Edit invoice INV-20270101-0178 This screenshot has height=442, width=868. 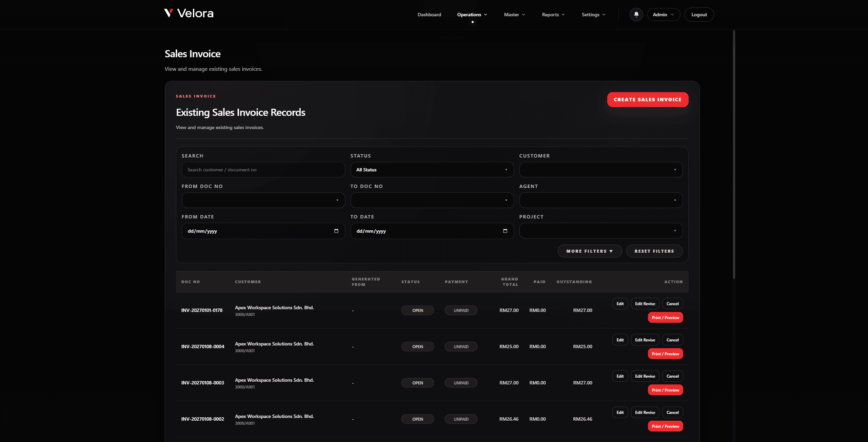point(620,303)
